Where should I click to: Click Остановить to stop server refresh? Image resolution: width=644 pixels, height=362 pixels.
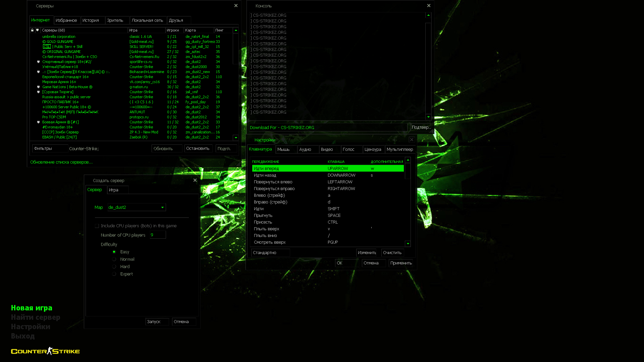point(198,148)
